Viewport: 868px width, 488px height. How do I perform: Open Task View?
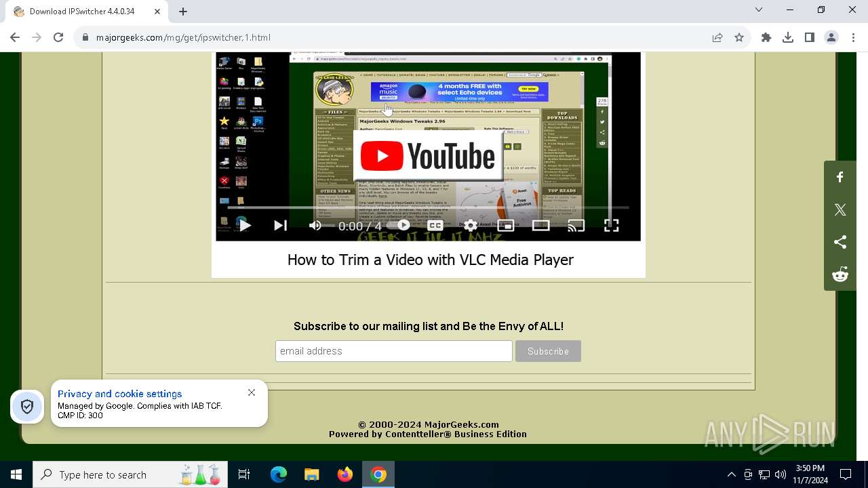pyautogui.click(x=244, y=474)
